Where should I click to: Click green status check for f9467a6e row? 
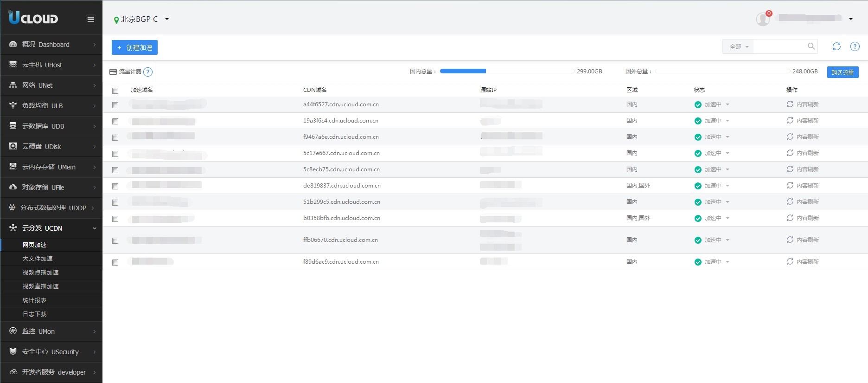coord(698,137)
